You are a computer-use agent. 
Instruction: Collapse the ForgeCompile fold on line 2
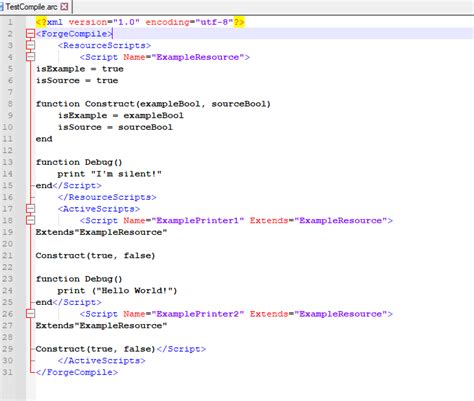point(30,33)
